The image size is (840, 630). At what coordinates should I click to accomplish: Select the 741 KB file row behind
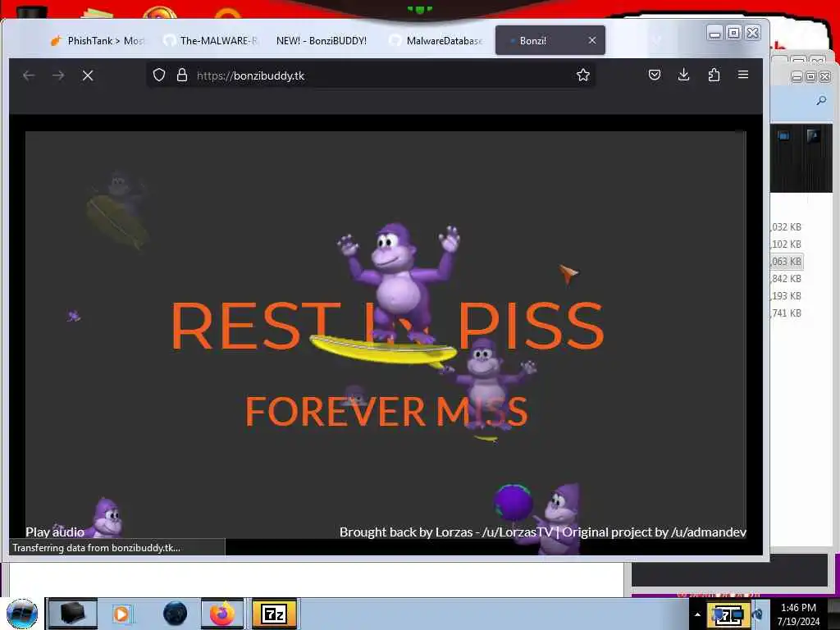[787, 313]
